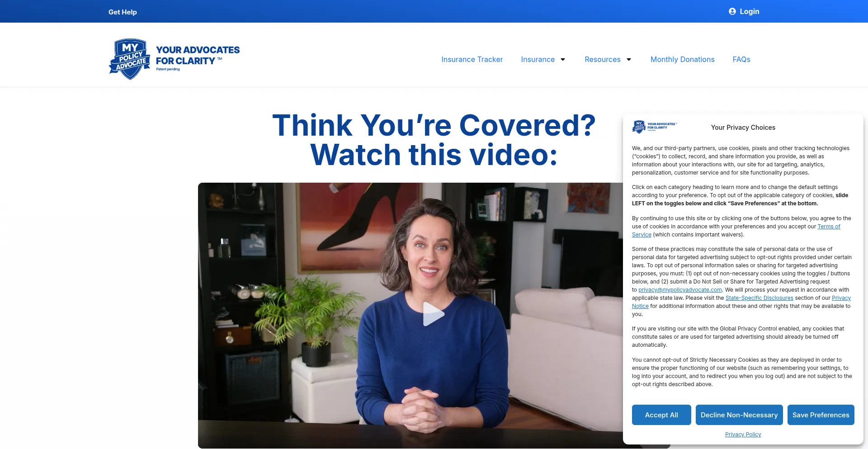The image size is (868, 449).
Task: Click the logo inside the privacy dialog
Action: click(654, 127)
